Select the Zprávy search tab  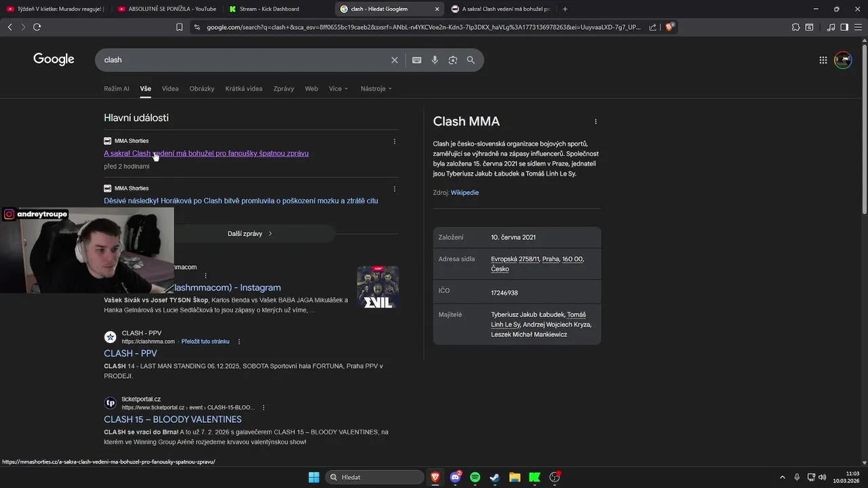(x=283, y=89)
